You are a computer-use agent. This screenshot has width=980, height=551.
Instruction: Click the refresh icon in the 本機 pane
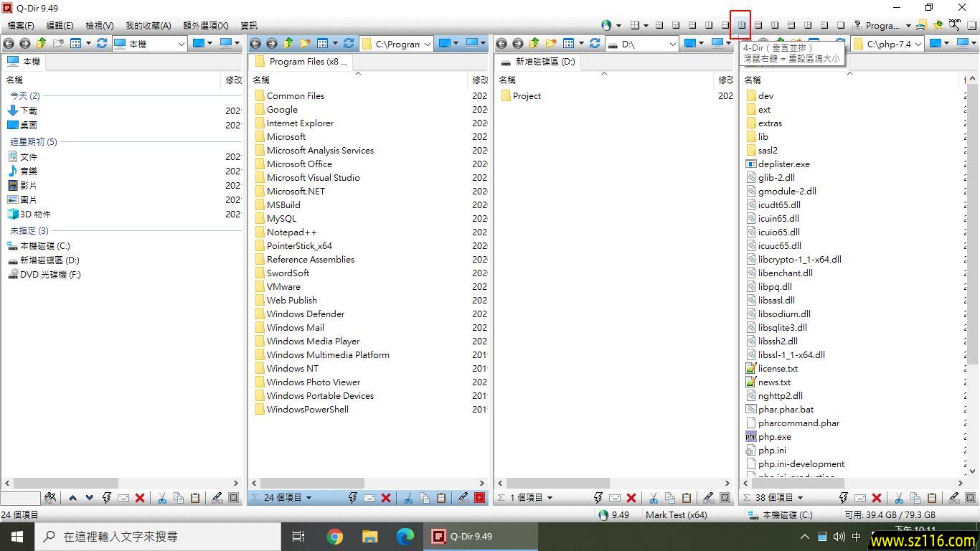point(102,44)
